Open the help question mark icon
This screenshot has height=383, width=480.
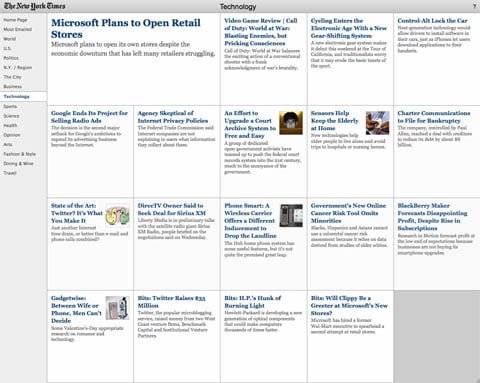474,6
